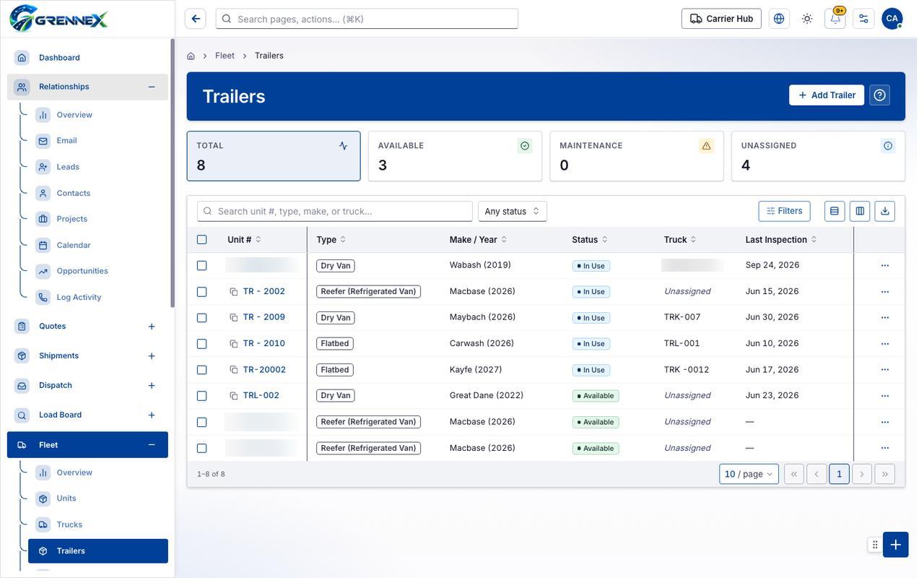Viewport: 924px width, 578px height.
Task: Collapse the Relationships sidebar section
Action: click(x=152, y=87)
